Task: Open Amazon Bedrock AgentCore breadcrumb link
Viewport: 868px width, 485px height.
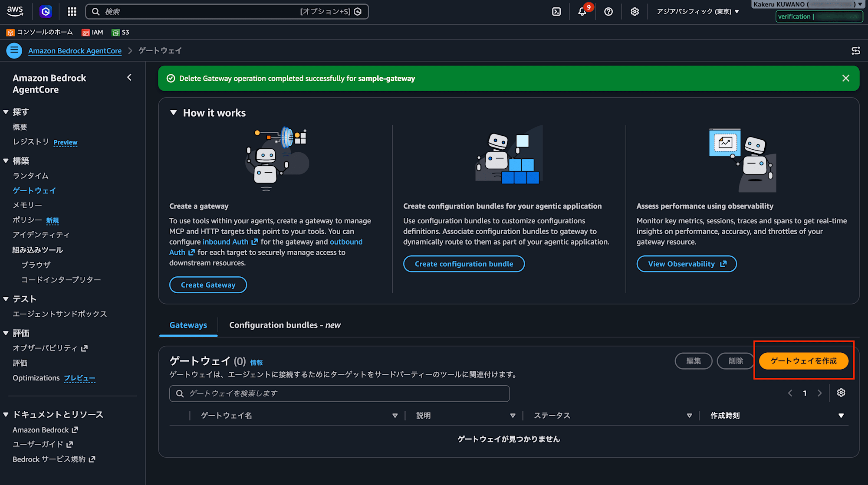Action: coord(75,51)
